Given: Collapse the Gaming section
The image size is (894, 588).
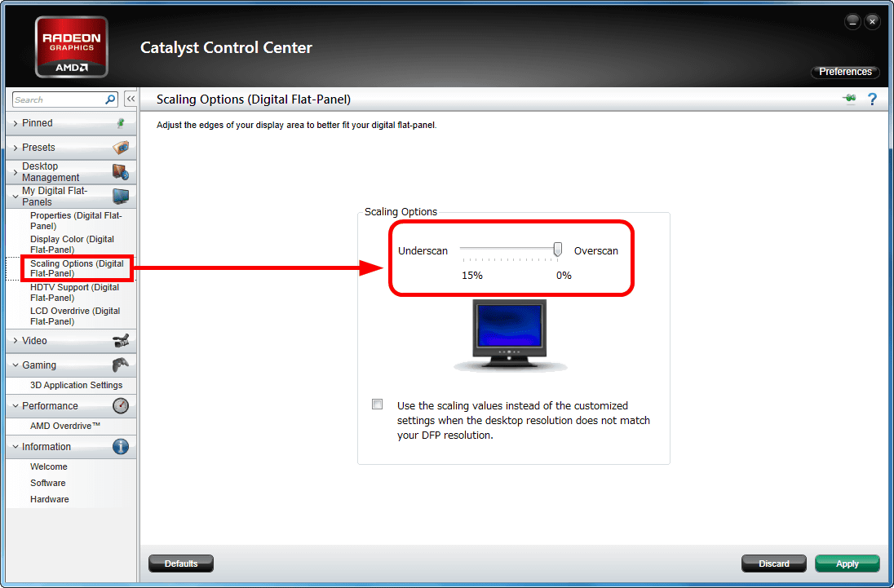Looking at the screenshot, I should click(x=15, y=365).
